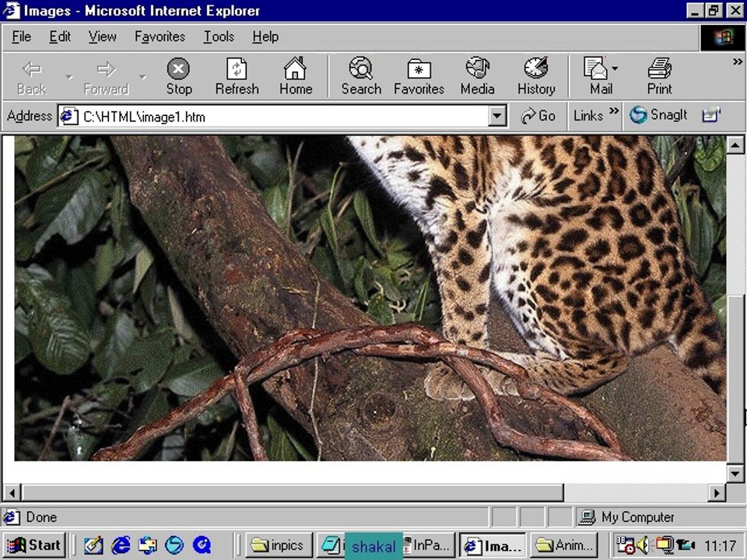Print the current page

[659, 76]
